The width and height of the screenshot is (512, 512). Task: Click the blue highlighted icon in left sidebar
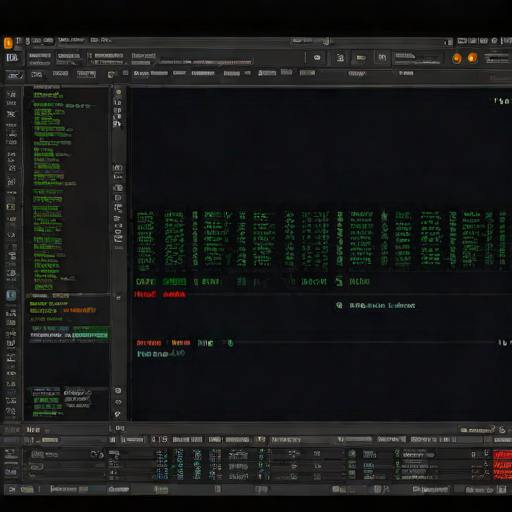[x=11, y=295]
